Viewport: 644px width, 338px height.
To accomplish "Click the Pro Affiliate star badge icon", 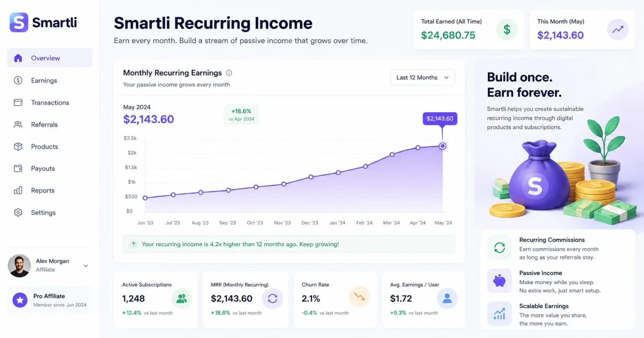I will point(20,300).
